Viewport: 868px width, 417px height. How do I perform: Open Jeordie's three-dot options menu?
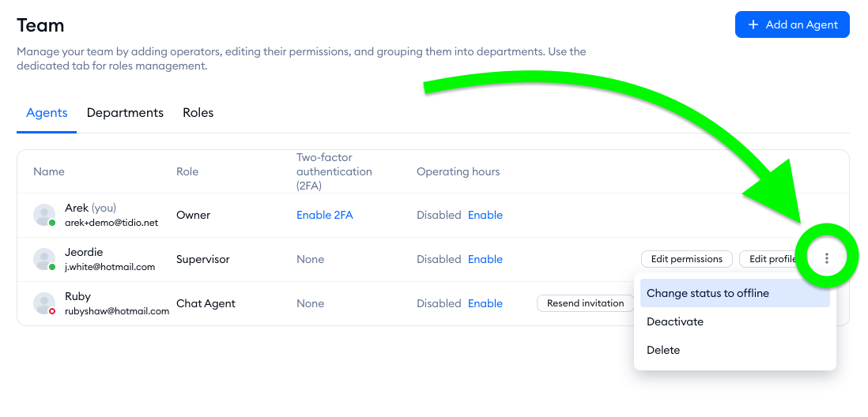826,258
